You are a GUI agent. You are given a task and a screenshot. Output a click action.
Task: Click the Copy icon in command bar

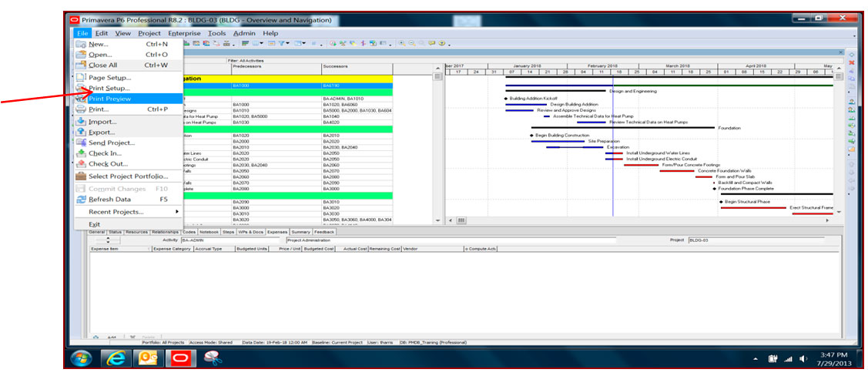pos(851,78)
